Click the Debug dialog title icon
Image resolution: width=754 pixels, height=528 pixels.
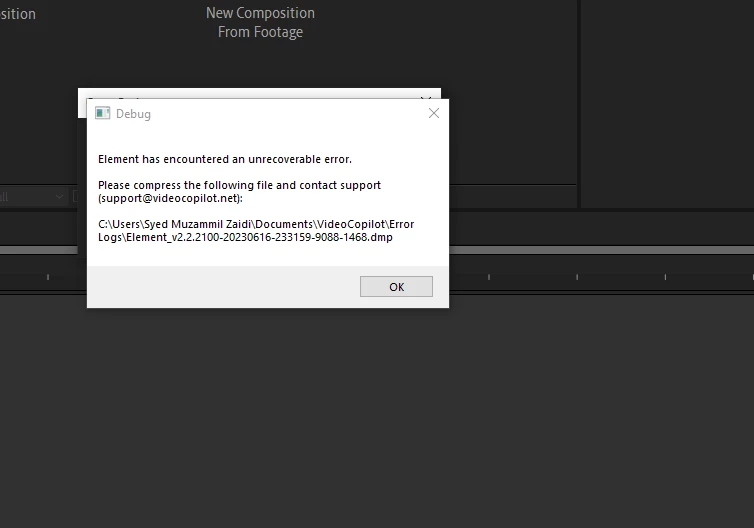point(102,113)
